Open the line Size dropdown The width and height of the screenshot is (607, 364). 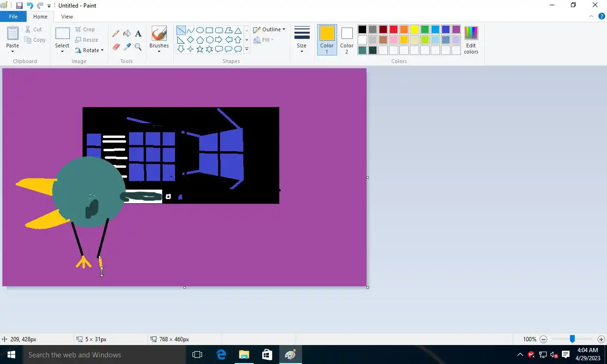point(302,40)
